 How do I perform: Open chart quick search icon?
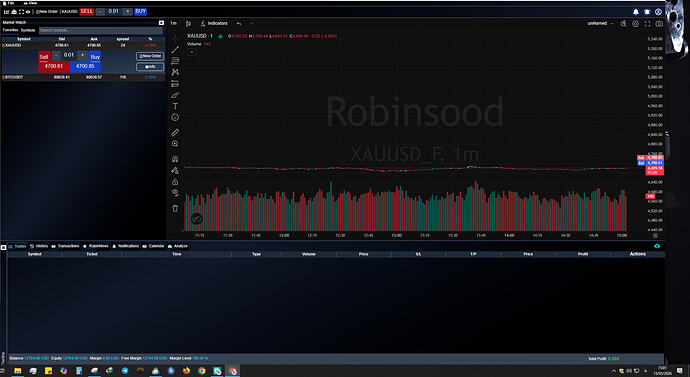tap(624, 24)
